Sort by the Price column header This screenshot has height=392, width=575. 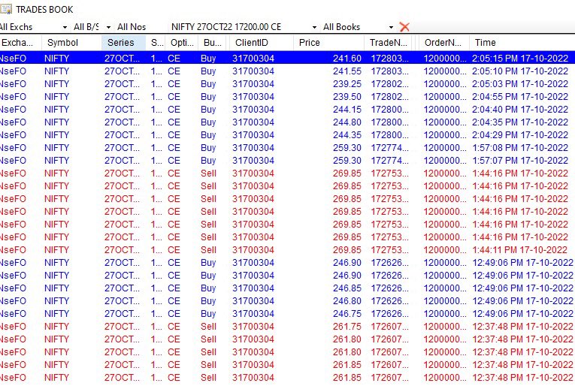click(x=328, y=43)
